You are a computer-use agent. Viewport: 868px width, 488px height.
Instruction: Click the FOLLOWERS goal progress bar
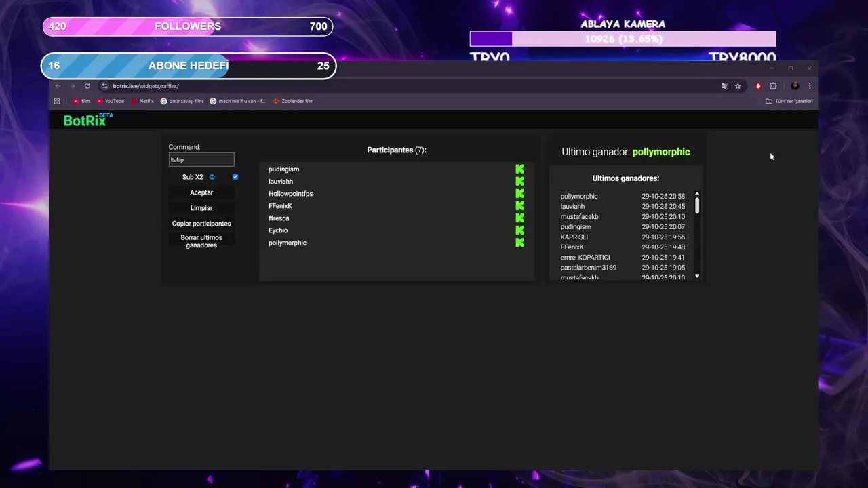188,26
